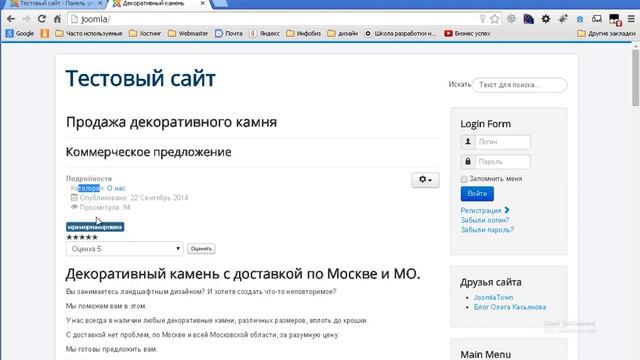
Task: Click the 'Main Menu' module heading
Action: click(486, 354)
